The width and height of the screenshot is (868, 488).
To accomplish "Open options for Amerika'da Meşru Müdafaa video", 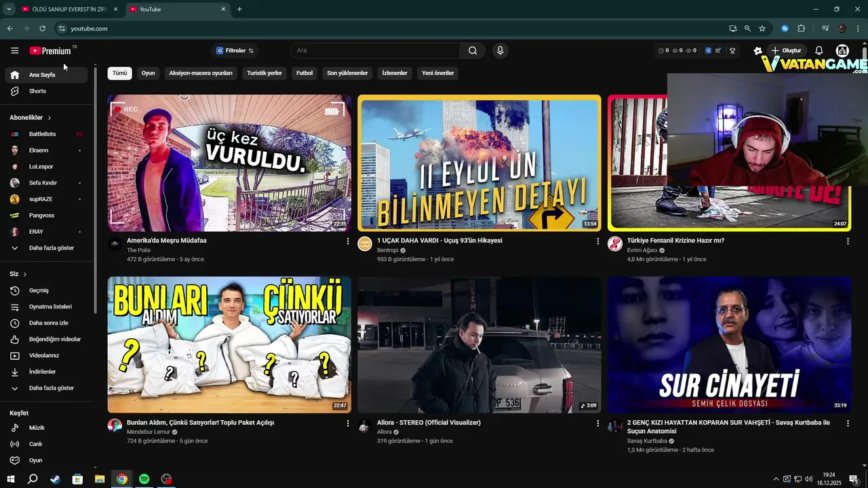I will point(348,241).
